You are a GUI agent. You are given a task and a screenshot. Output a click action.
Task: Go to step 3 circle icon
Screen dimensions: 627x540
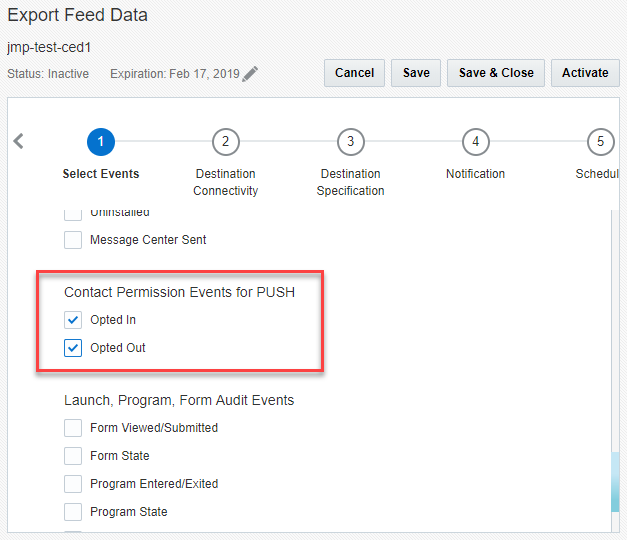(x=350, y=142)
